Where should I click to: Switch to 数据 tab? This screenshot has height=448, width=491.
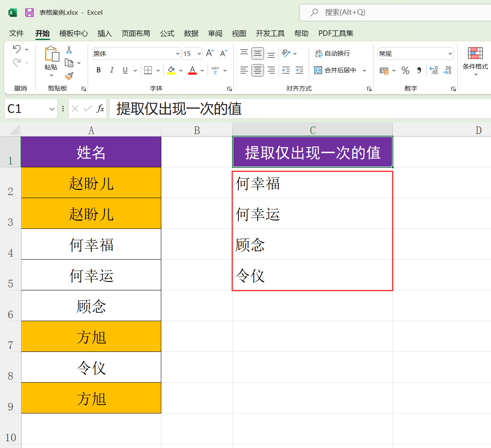click(191, 33)
